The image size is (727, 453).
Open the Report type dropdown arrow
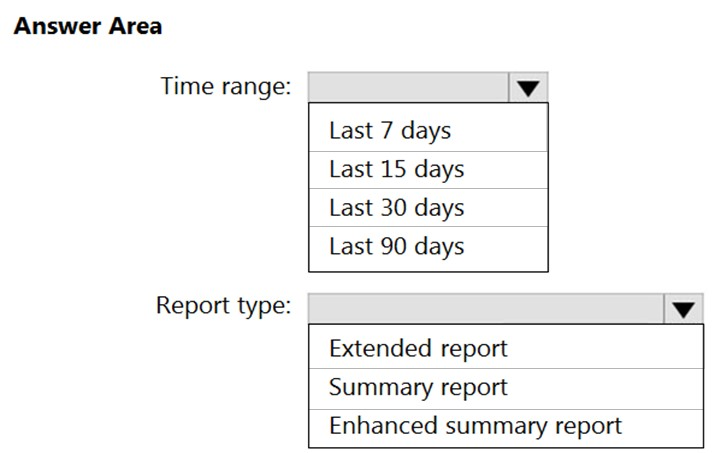pos(683,308)
